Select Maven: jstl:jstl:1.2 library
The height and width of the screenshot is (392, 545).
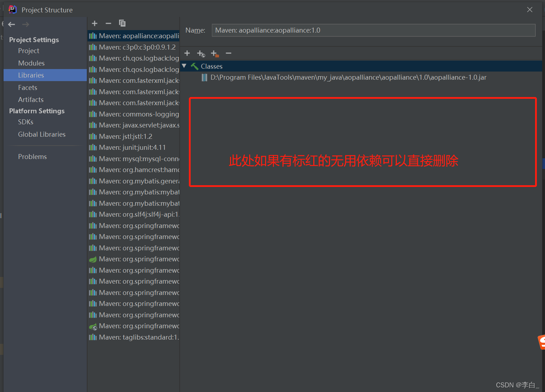[134, 136]
